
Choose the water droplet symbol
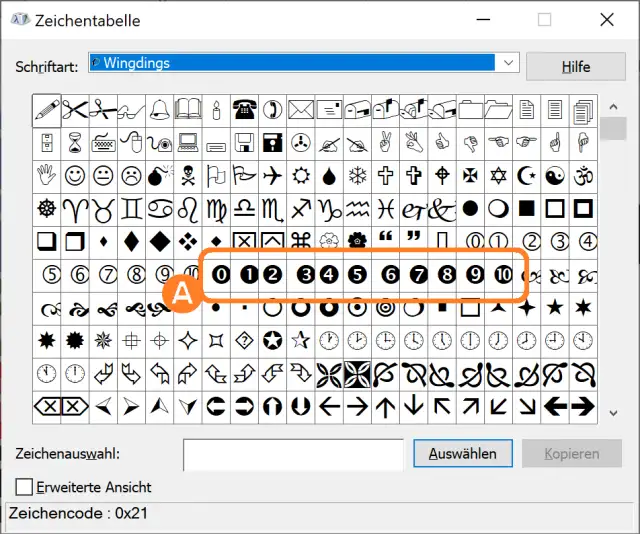(329, 176)
